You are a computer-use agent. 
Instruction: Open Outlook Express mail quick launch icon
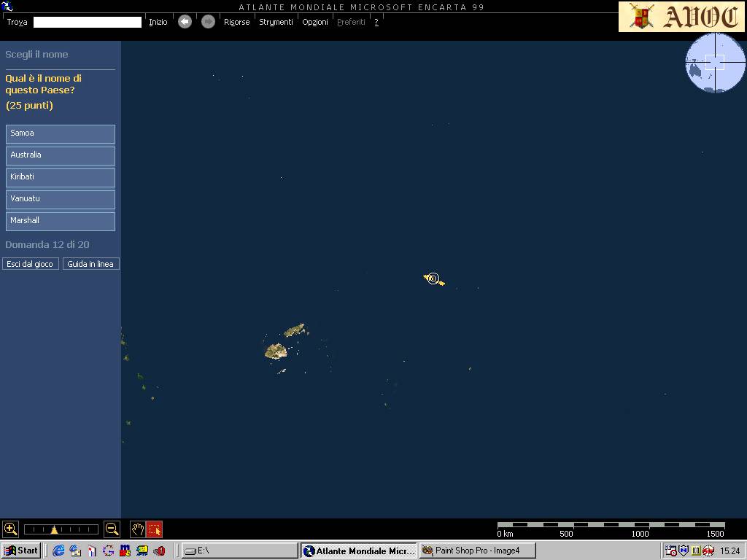pyautogui.click(x=75, y=551)
